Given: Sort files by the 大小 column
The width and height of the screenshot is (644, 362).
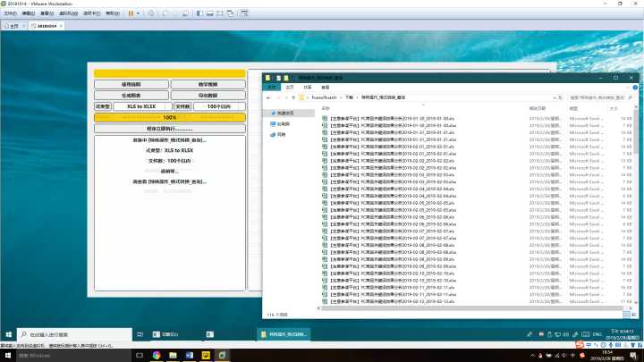Looking at the screenshot, I should tap(614, 108).
